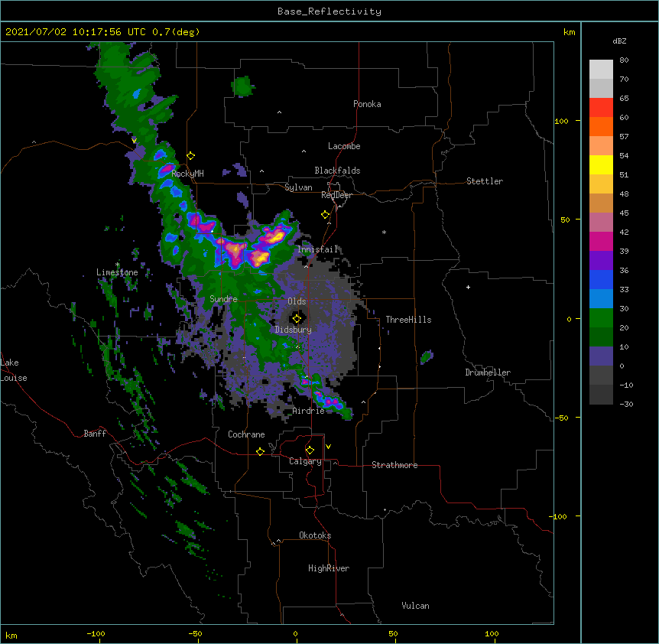
Task: Click the -30 value in the dBZ legend
Action: (x=626, y=404)
